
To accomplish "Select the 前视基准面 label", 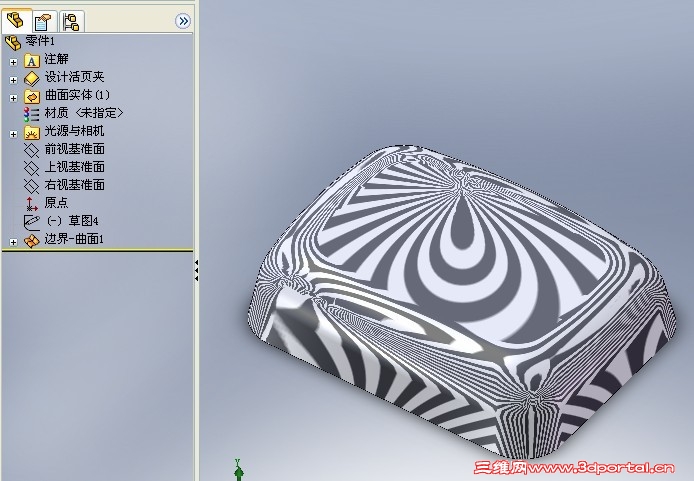I will (x=74, y=149).
